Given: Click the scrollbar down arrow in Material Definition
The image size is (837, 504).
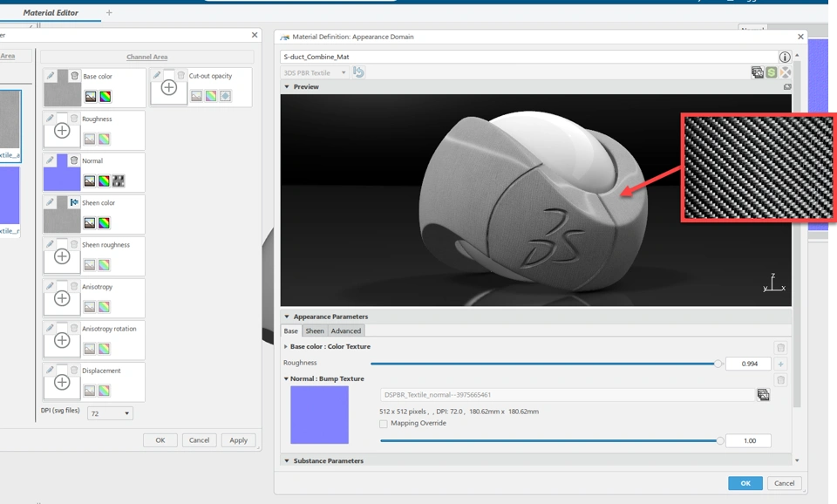Looking at the screenshot, I should (797, 460).
